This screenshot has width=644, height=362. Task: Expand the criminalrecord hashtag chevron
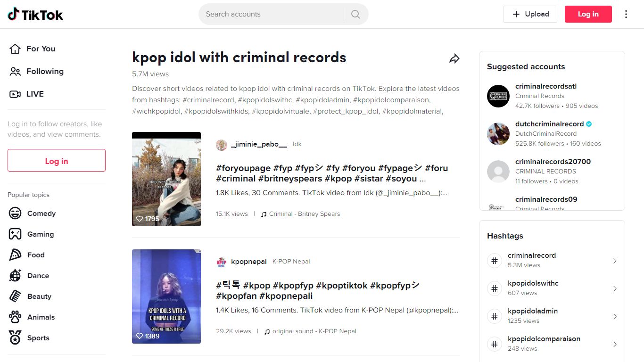(615, 261)
